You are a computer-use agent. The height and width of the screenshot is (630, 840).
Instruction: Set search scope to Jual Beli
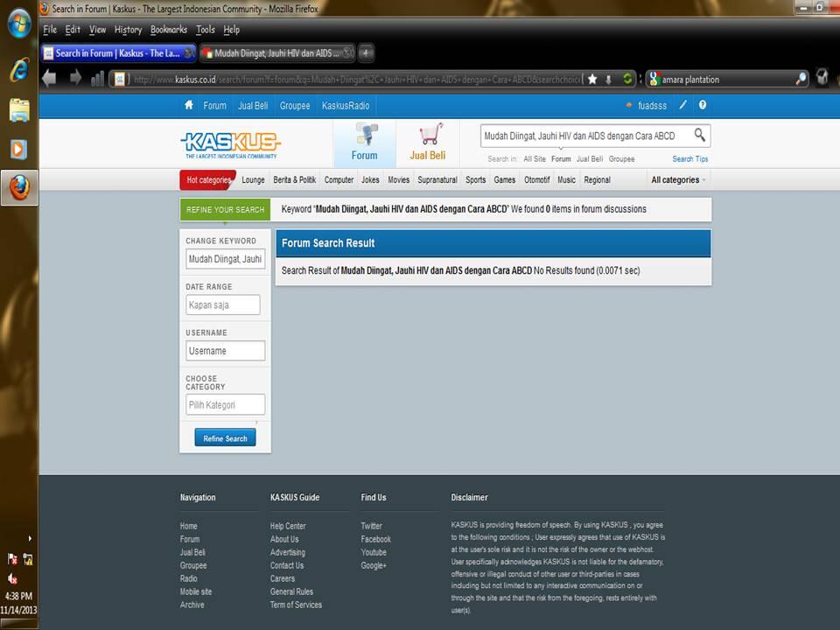(590, 159)
